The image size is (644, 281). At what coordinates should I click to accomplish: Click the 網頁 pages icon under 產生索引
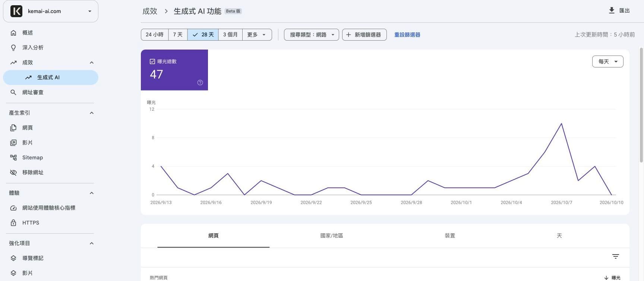pyautogui.click(x=13, y=128)
